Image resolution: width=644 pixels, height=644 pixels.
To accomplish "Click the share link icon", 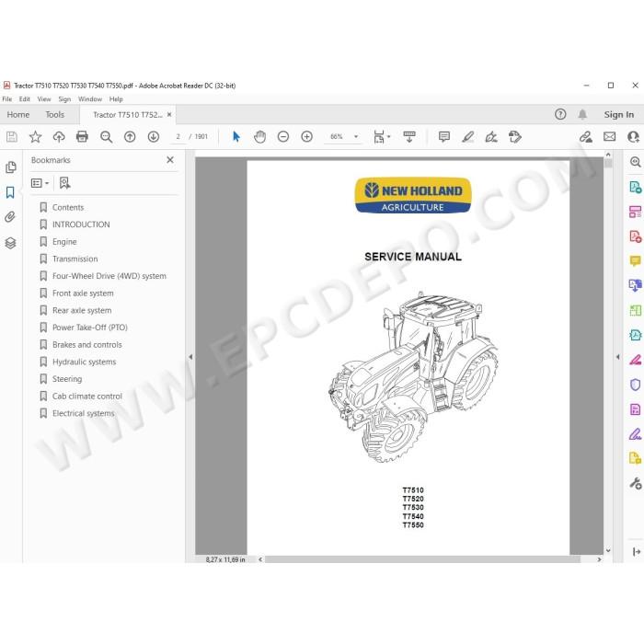I will point(586,137).
